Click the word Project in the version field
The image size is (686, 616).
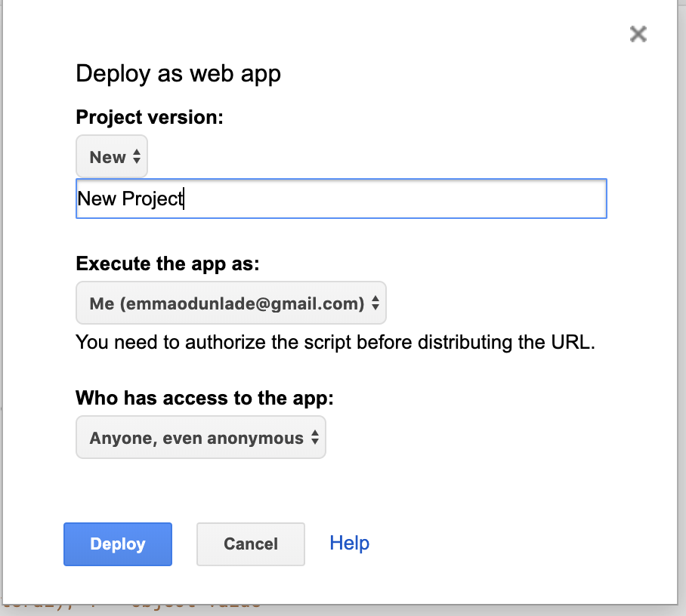tap(153, 199)
